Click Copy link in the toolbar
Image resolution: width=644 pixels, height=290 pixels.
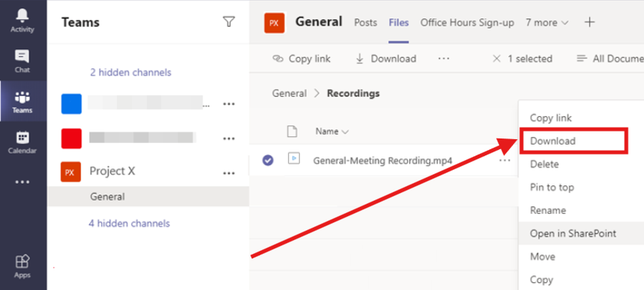(x=301, y=58)
